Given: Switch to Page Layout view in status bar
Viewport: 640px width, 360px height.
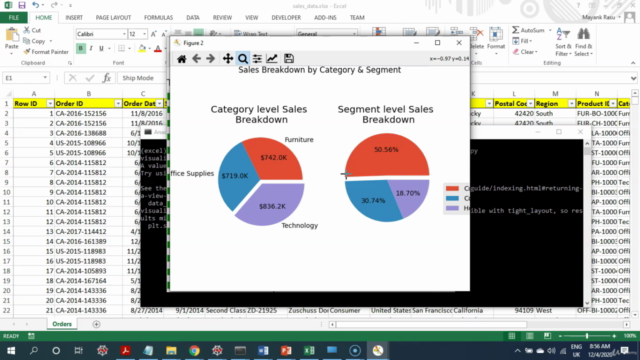Looking at the screenshot, I should [x=530, y=336].
